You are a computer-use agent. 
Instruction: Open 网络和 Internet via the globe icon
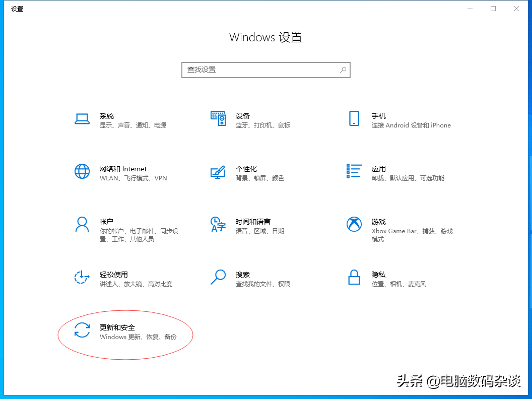point(82,172)
